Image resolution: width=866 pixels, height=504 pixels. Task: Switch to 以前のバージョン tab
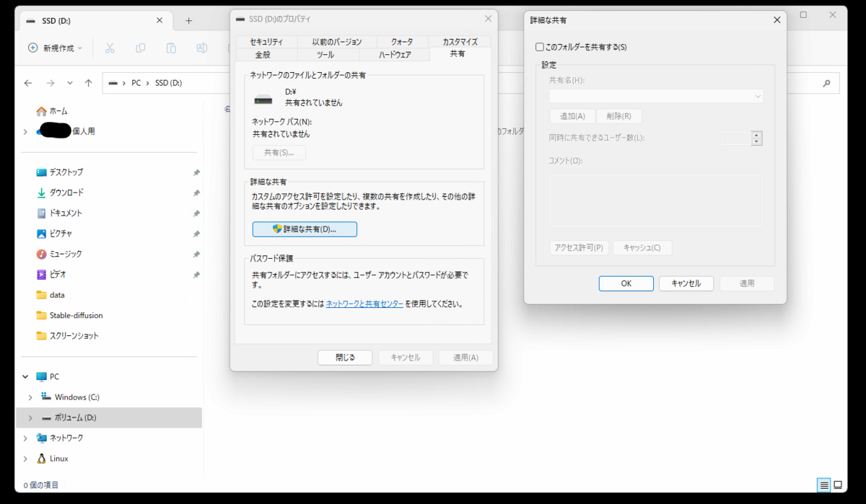click(336, 42)
